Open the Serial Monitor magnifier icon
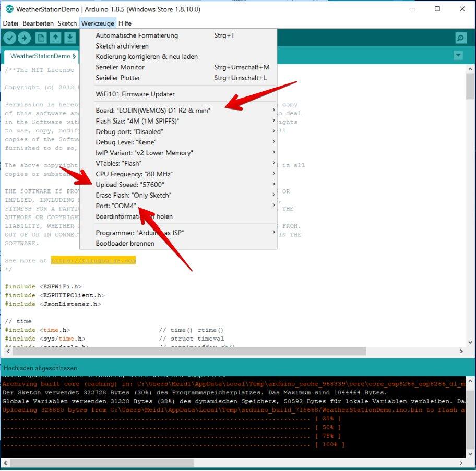Viewport: 476px width, 471px height. point(461,38)
